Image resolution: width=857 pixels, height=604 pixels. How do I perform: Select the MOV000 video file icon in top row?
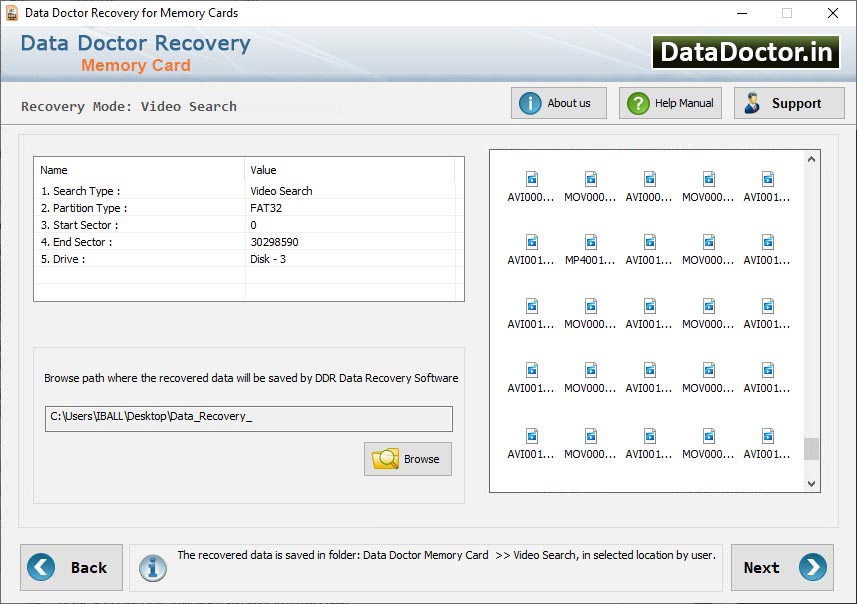590,178
